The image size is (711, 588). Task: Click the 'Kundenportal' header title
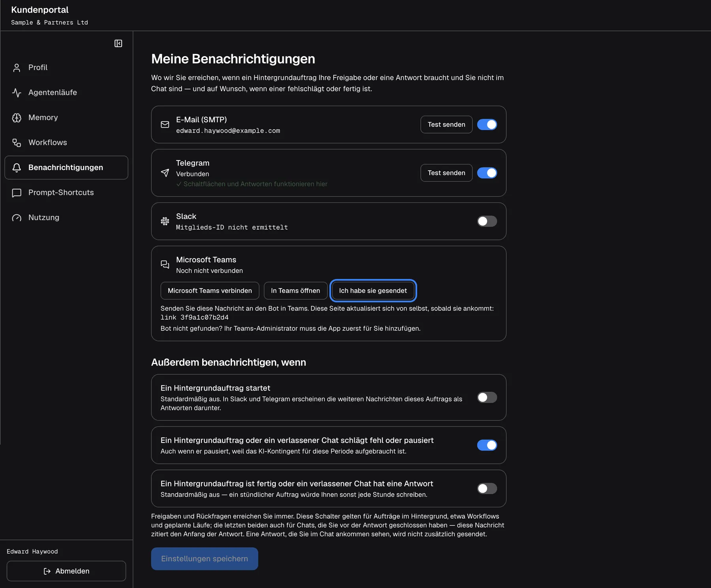click(40, 10)
